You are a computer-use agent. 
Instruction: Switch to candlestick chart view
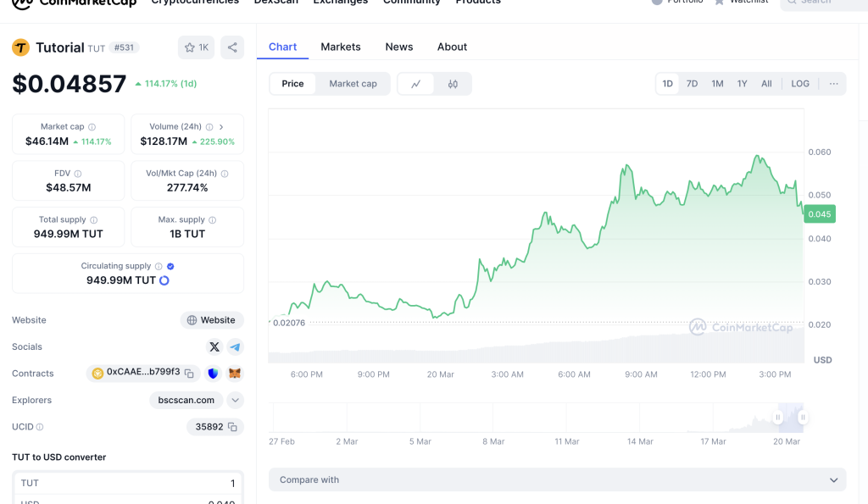(x=453, y=84)
